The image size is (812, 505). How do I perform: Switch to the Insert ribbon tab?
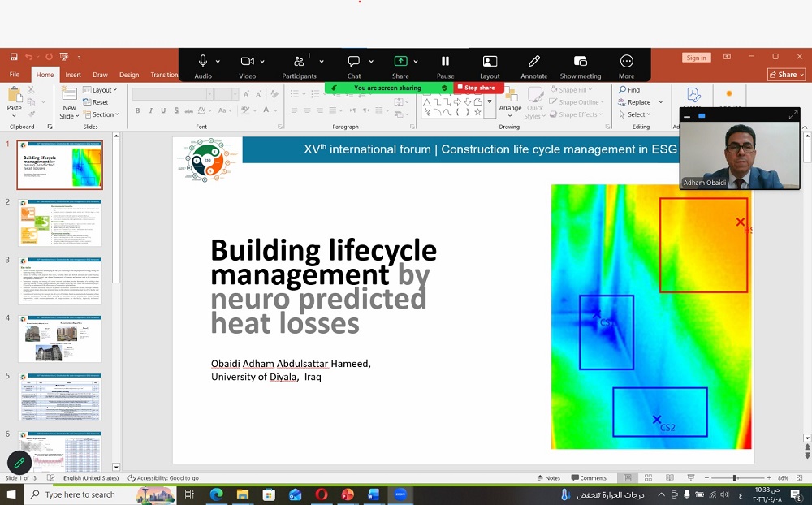(73, 75)
